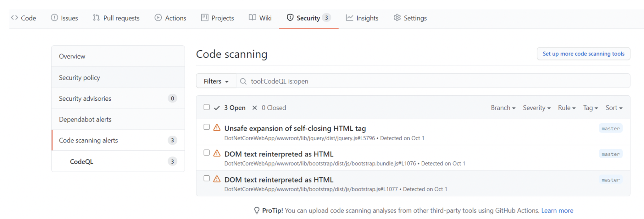Click the Insights graph icon
Image resolution: width=644 pixels, height=219 pixels.
pyautogui.click(x=349, y=18)
